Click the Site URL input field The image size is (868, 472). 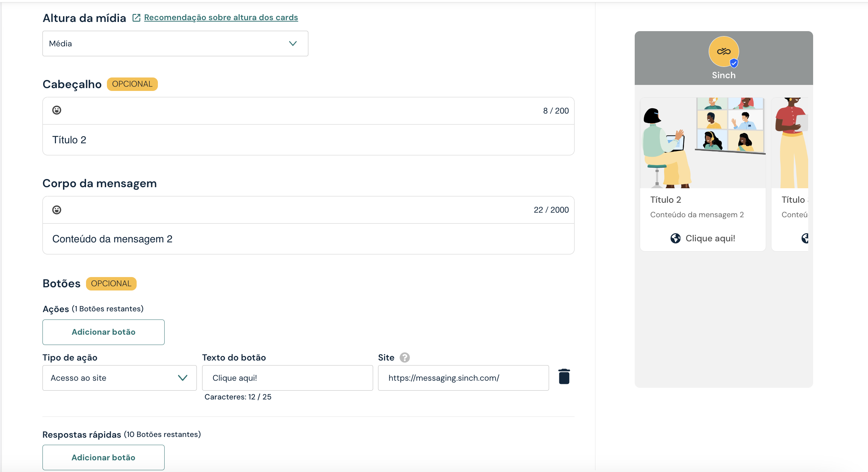463,378
